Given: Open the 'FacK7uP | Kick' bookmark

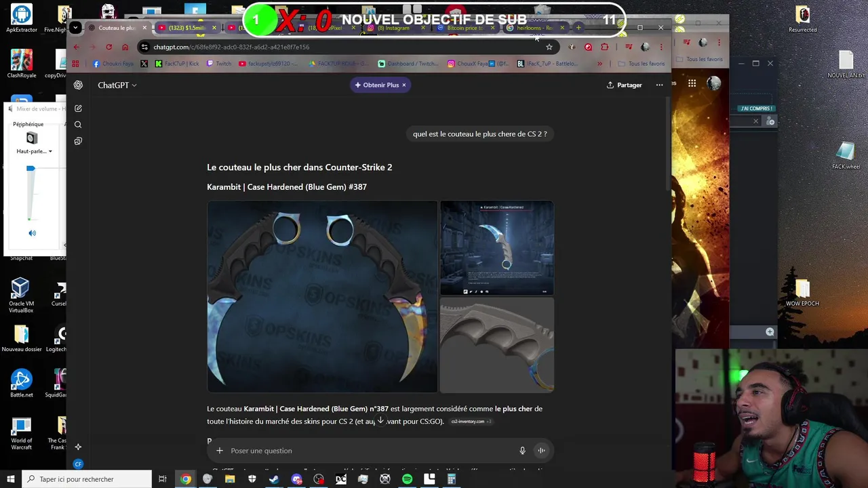Looking at the screenshot, I should pos(177,64).
